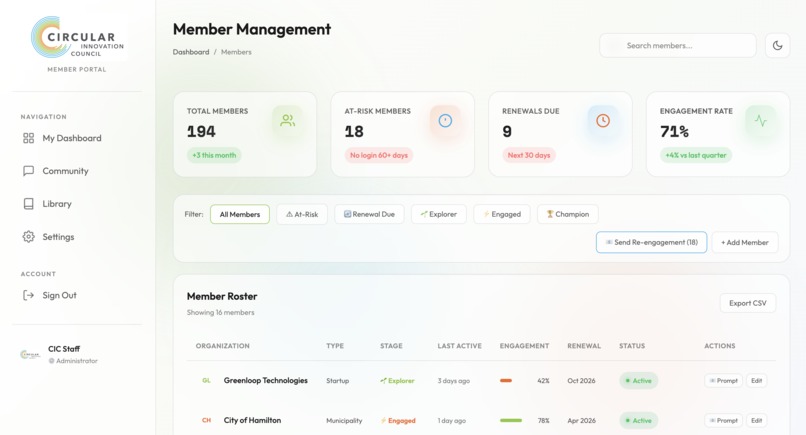The width and height of the screenshot is (806, 435).
Task: Click the Library book icon
Action: pyautogui.click(x=28, y=204)
